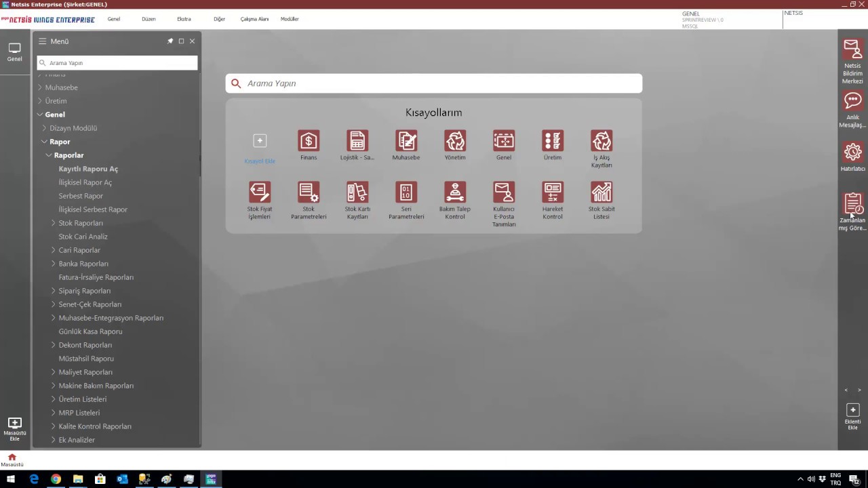Open Stok Fiyat İşlemleri shortcut
Image resolution: width=868 pixels, height=488 pixels.
(x=260, y=192)
